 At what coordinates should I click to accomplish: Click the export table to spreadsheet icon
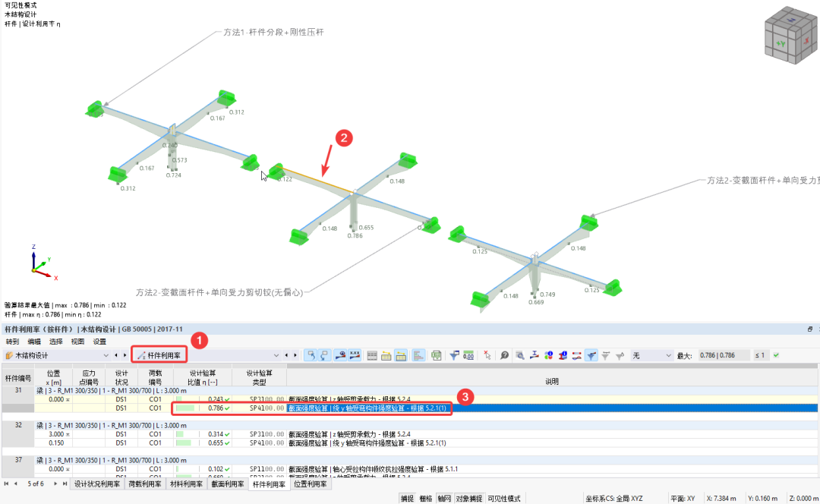(436, 355)
